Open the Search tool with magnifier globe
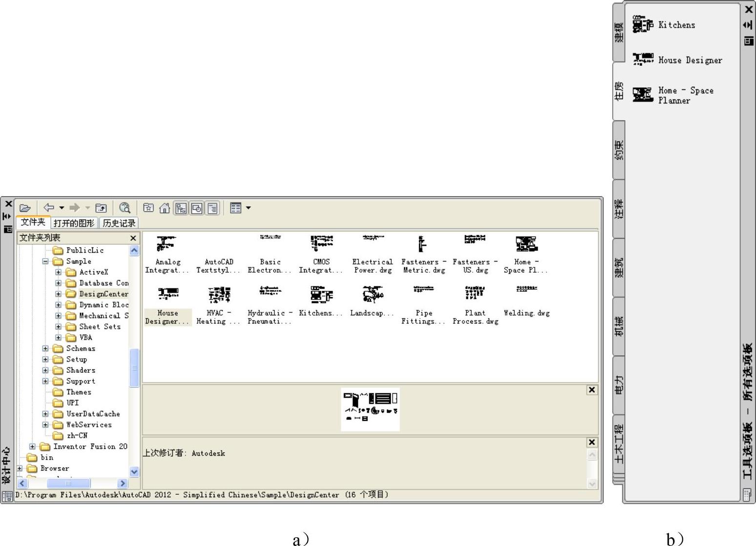This screenshot has height=546, width=756. [x=125, y=208]
